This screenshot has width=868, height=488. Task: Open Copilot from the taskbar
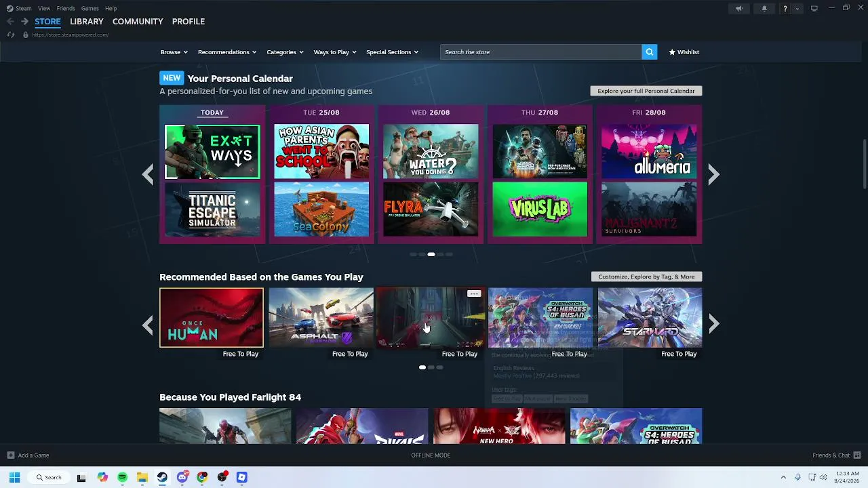pyautogui.click(x=102, y=477)
